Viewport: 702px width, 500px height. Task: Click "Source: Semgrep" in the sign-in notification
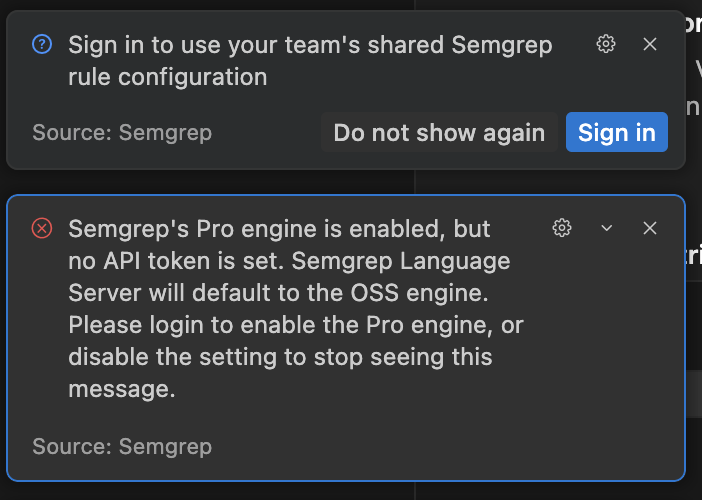click(x=122, y=133)
